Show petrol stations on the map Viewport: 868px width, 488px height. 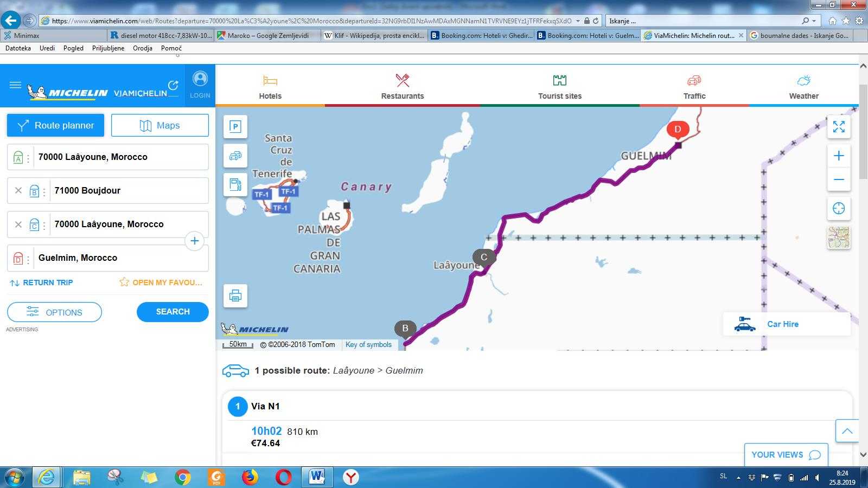pyautogui.click(x=235, y=184)
